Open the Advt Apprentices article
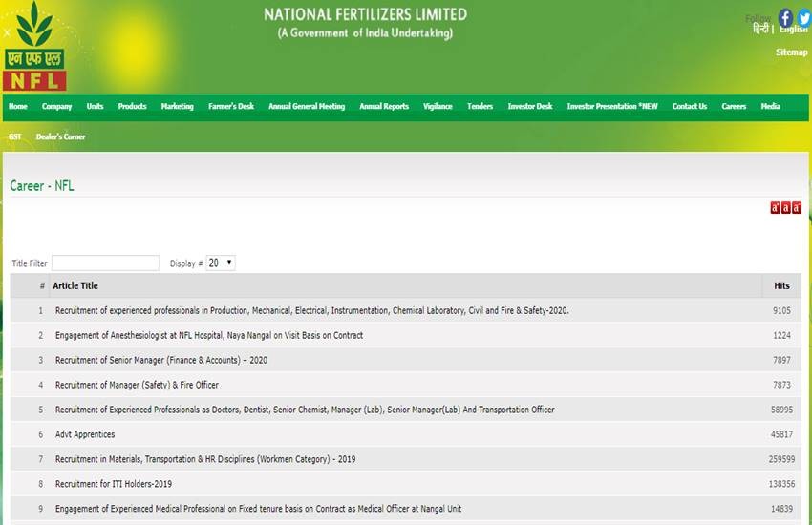The height and width of the screenshot is (525, 812). (x=85, y=434)
